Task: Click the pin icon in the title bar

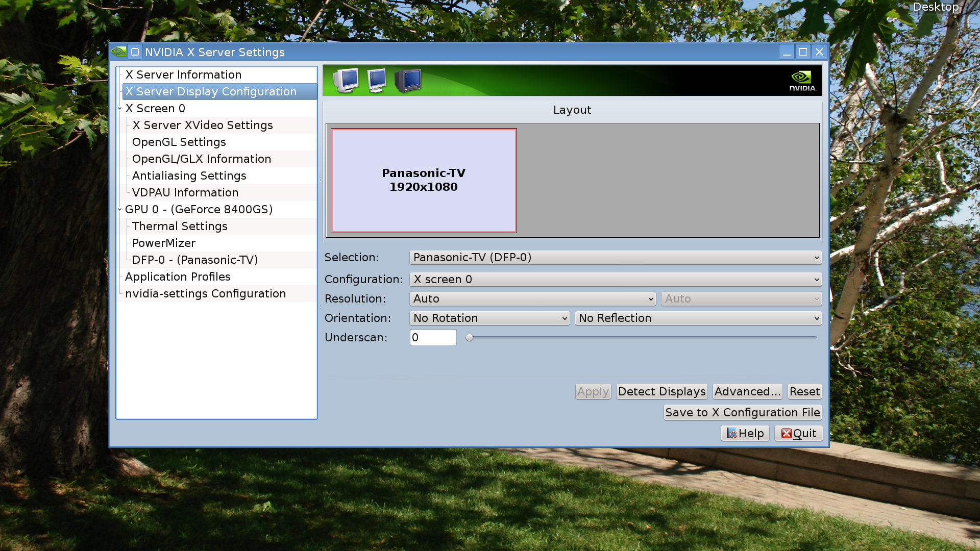Action: [x=135, y=52]
